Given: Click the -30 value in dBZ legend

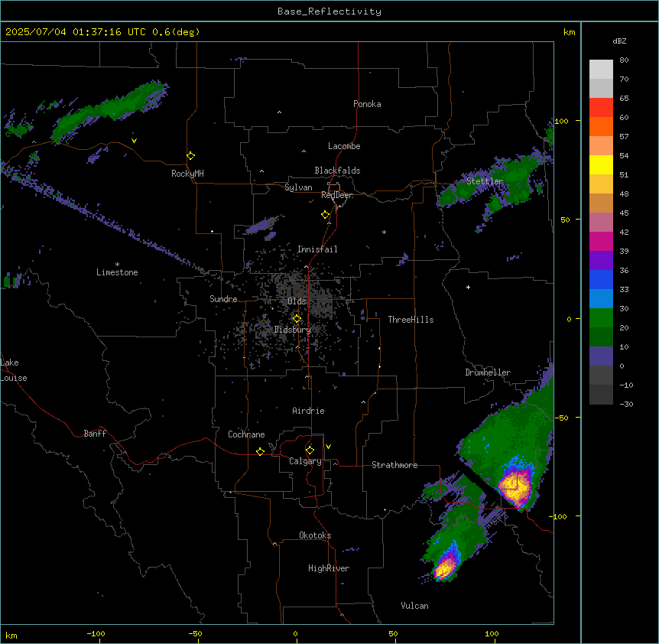Looking at the screenshot, I should [626, 404].
